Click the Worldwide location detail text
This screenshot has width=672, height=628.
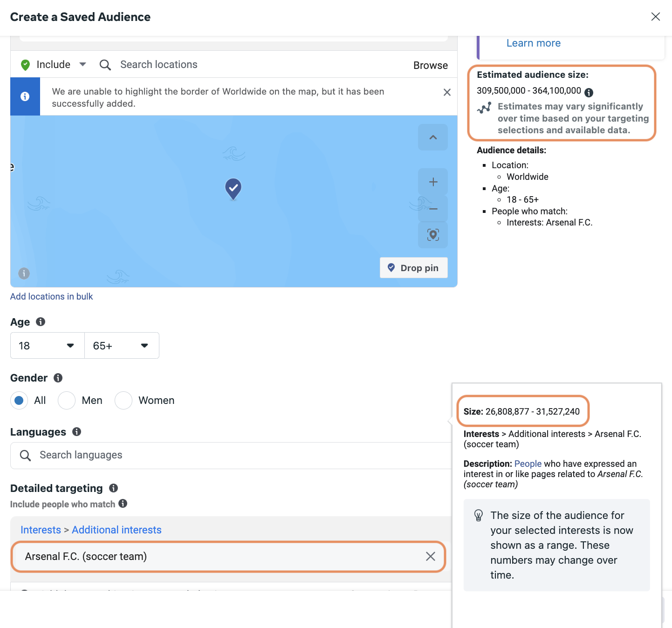coord(528,177)
